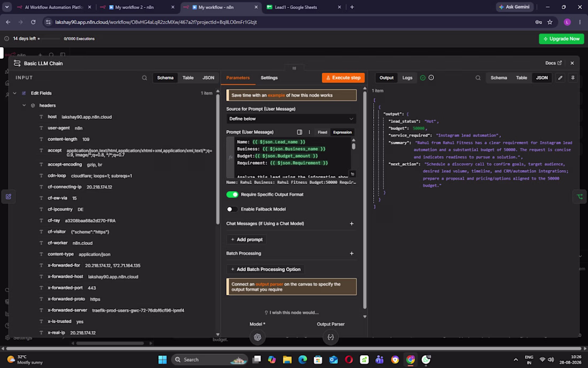Click the parameters panel vertical scrollbar

[x=364, y=200]
